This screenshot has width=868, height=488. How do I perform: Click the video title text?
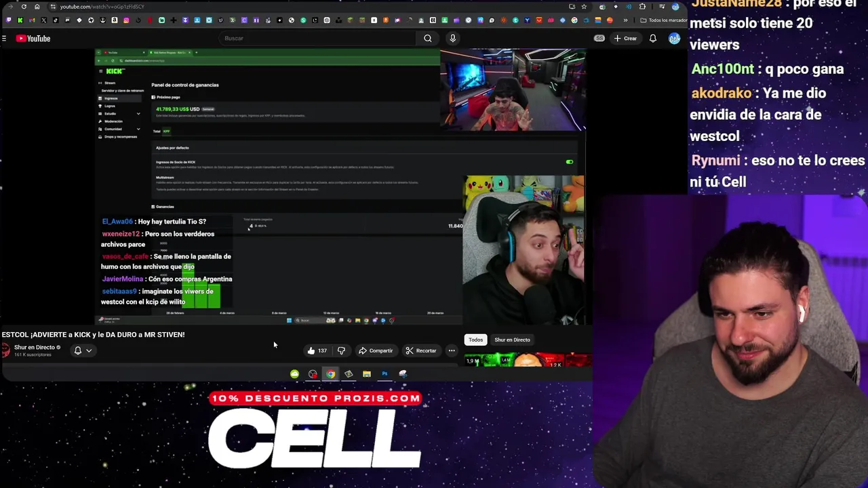(93, 334)
